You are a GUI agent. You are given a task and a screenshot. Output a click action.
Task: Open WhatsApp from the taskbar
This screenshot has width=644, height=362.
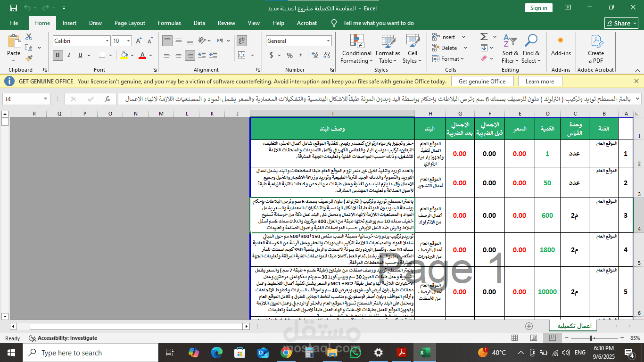pos(355,353)
